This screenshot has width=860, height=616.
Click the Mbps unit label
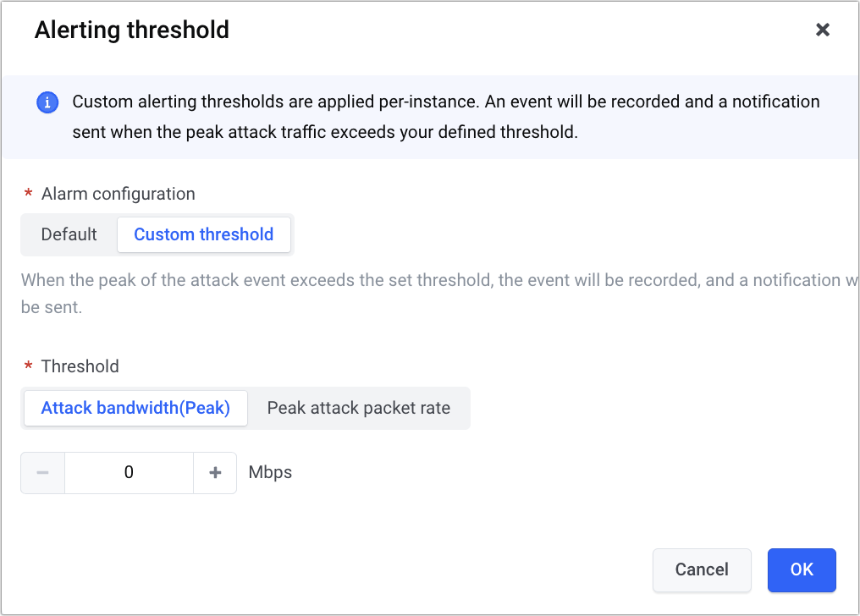click(x=270, y=473)
